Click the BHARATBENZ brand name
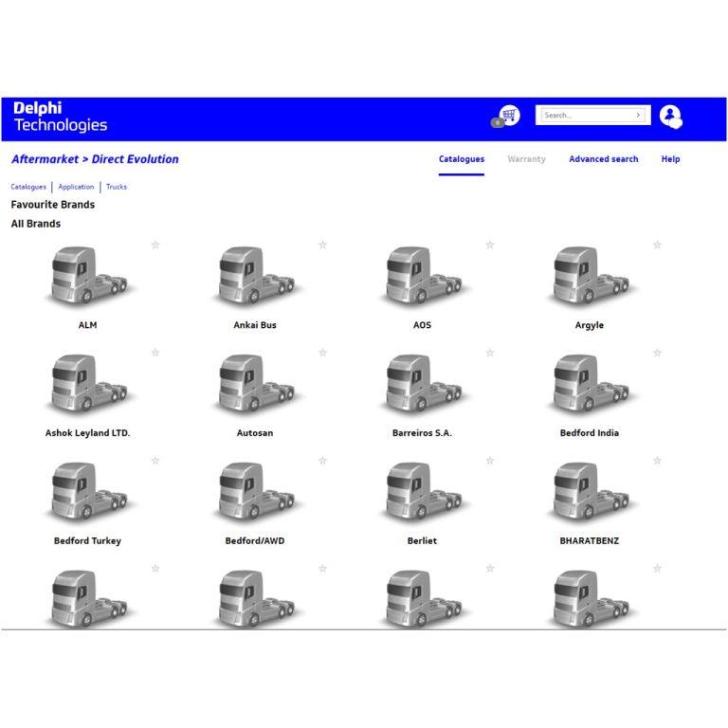Viewport: 728px width, 728px height. (x=590, y=540)
